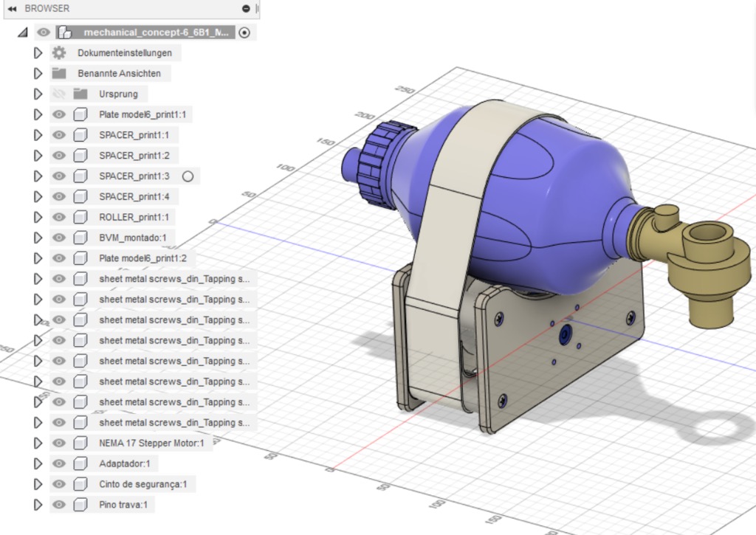Image resolution: width=756 pixels, height=535 pixels.
Task: Select Plate model6_print1:2 in browser
Action: pos(142,258)
